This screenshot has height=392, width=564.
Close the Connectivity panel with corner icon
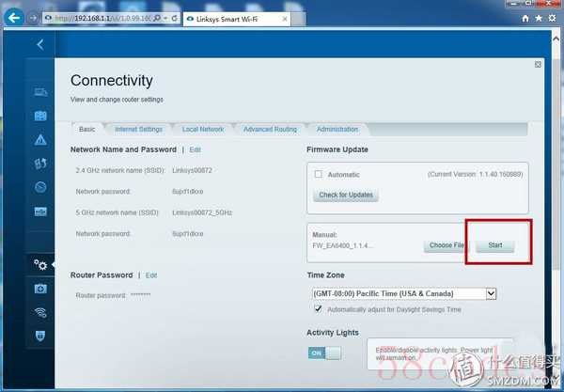(x=538, y=64)
